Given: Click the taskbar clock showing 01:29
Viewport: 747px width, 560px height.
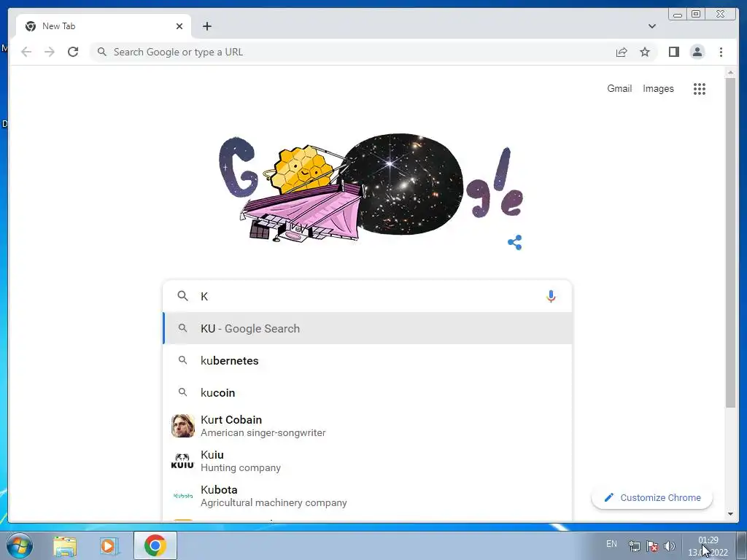Looking at the screenshot, I should [708, 546].
